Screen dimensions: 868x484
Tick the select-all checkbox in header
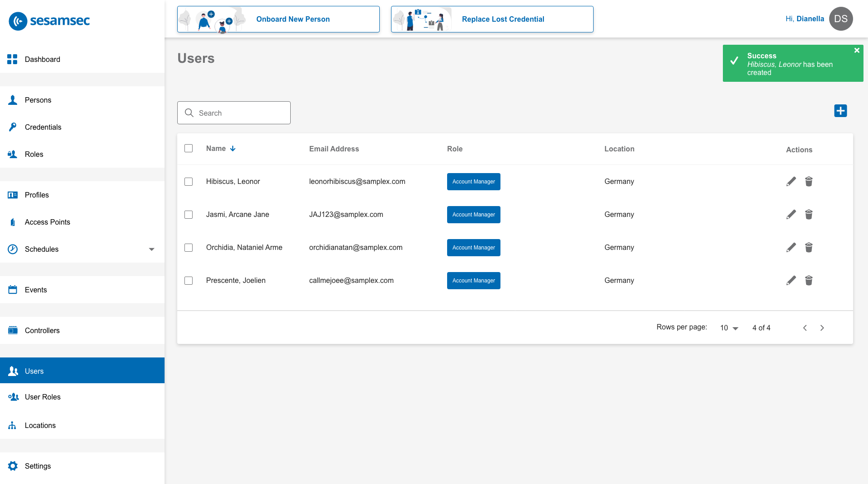189,149
